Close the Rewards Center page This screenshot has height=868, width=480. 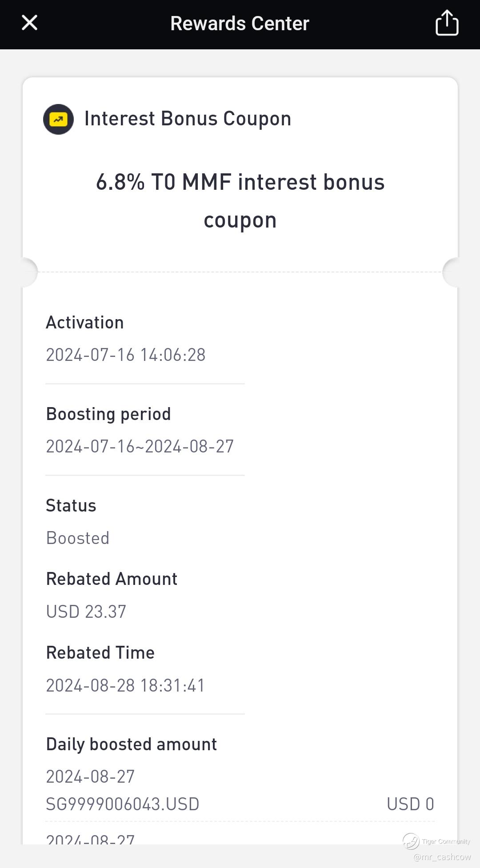(x=29, y=23)
